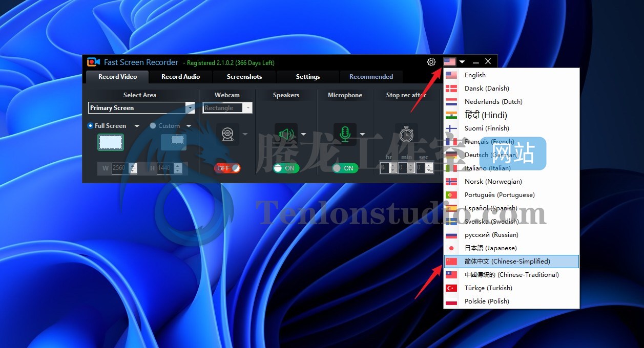
Task: Click the Fast Screen Recorder logo icon
Action: [93, 62]
